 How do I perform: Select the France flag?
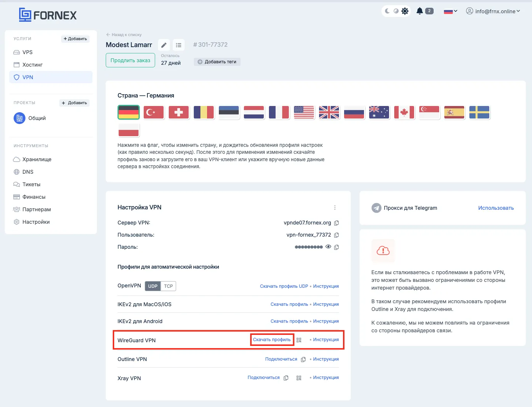tap(279, 112)
